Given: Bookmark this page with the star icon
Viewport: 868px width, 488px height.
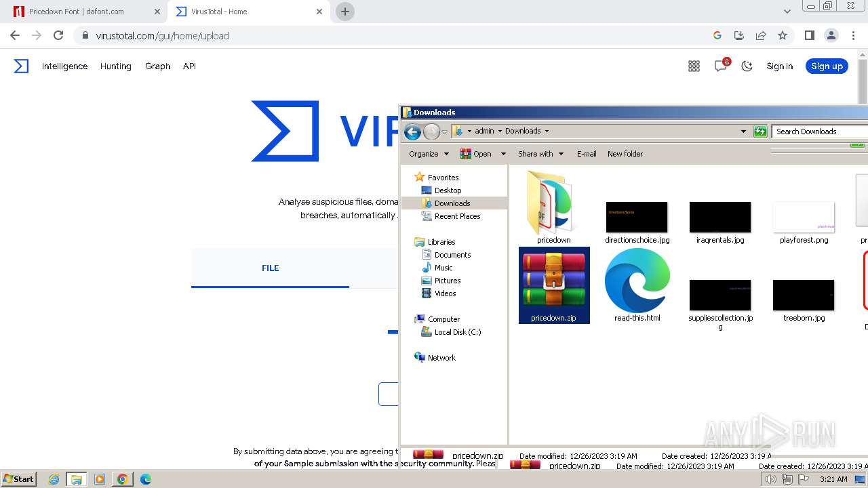Looking at the screenshot, I should [783, 35].
